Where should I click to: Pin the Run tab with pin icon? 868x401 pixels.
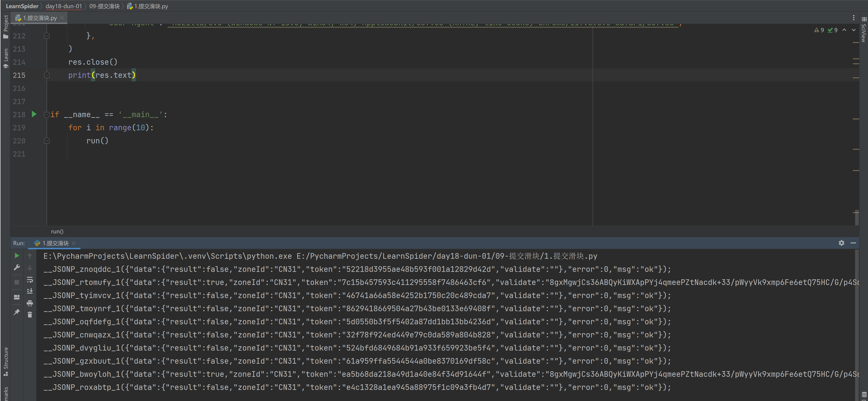(x=16, y=312)
